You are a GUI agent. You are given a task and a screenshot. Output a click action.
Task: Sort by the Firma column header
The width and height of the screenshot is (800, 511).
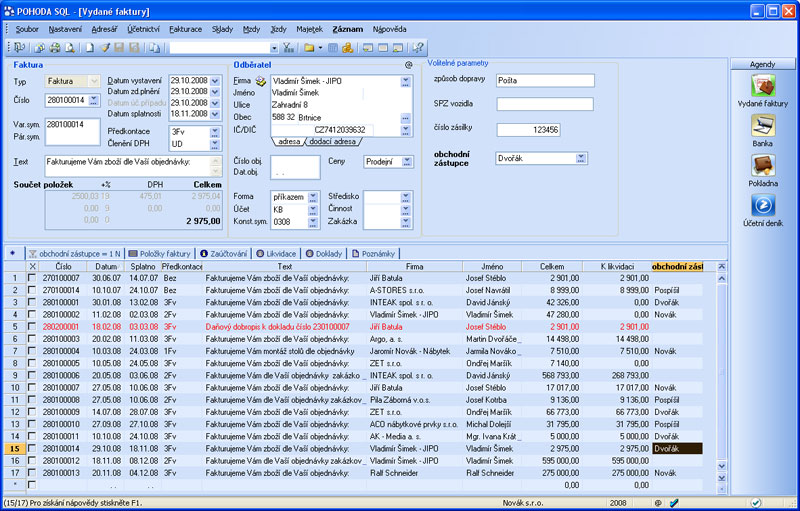click(414, 266)
